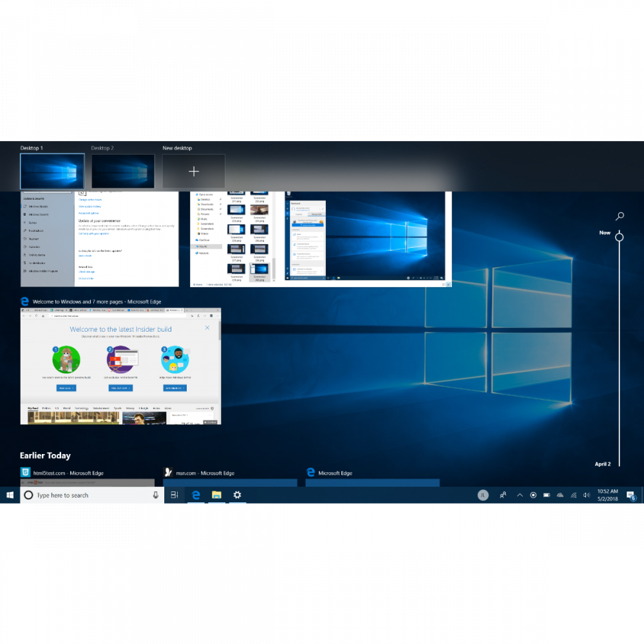Click the Now marker on timeline slider

[x=619, y=237]
